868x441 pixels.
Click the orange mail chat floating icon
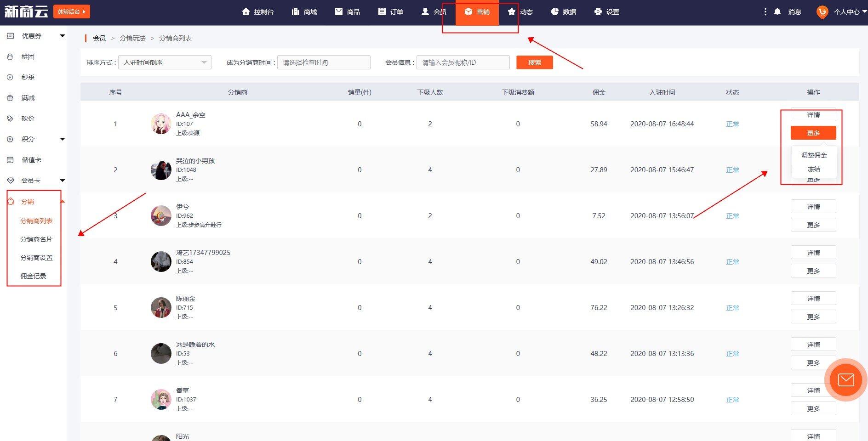845,380
